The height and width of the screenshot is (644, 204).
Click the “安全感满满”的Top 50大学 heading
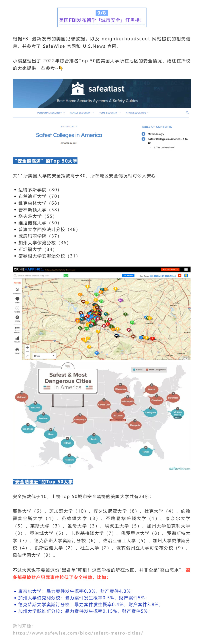[45, 160]
